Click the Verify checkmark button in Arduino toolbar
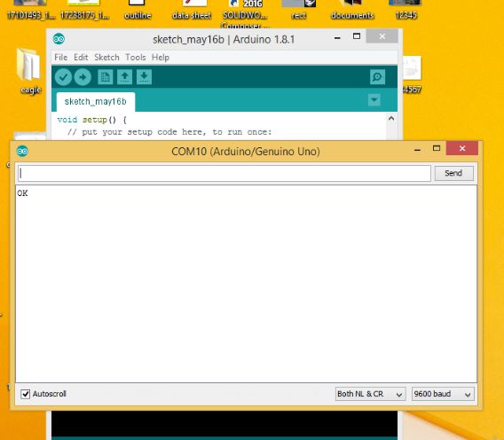The width and height of the screenshot is (504, 440). tap(63, 77)
